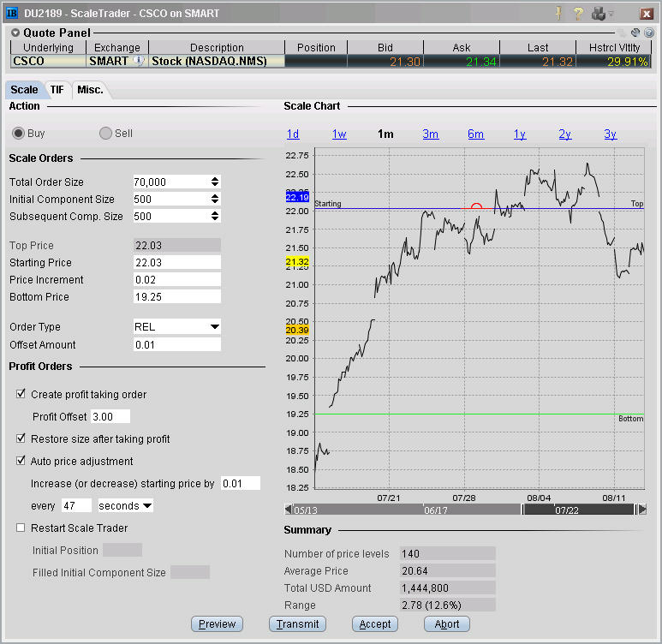662x644 pixels.
Task: Select the Buy radio button
Action: tap(18, 134)
